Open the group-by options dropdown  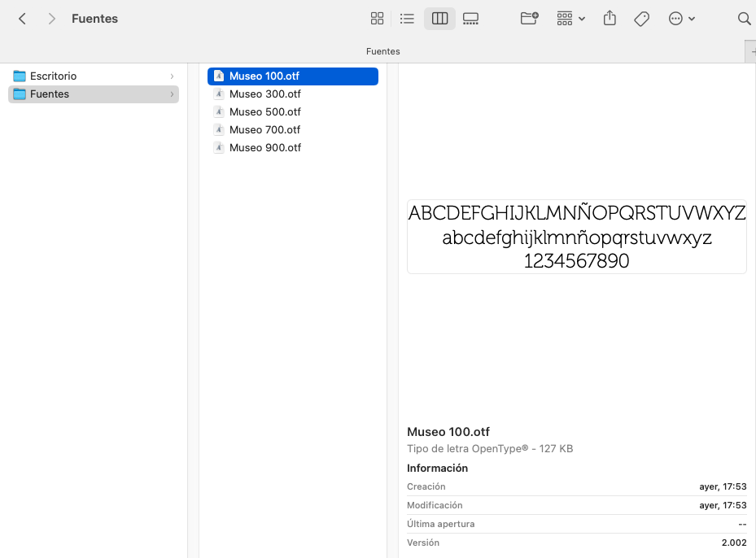pyautogui.click(x=570, y=19)
